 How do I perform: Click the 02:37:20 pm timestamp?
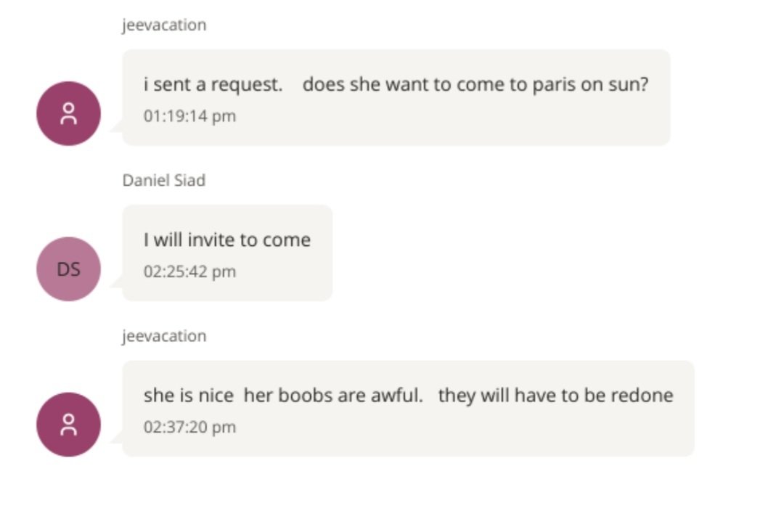tap(189, 427)
